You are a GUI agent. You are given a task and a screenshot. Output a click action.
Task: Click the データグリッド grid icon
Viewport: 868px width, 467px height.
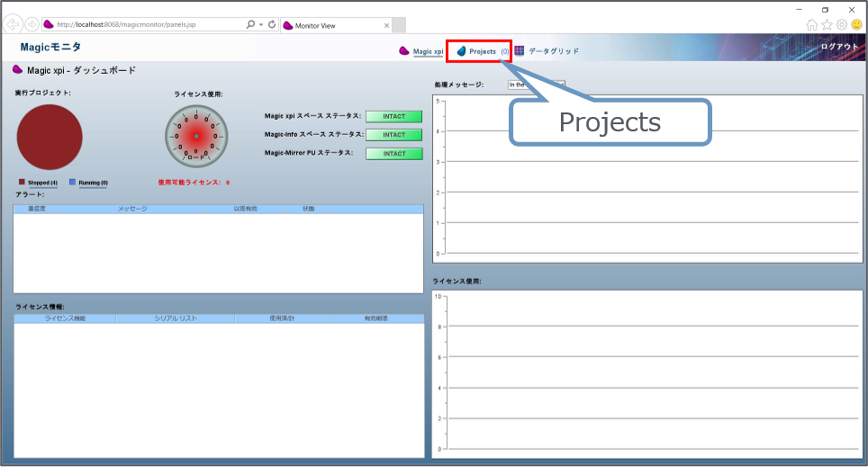point(520,51)
